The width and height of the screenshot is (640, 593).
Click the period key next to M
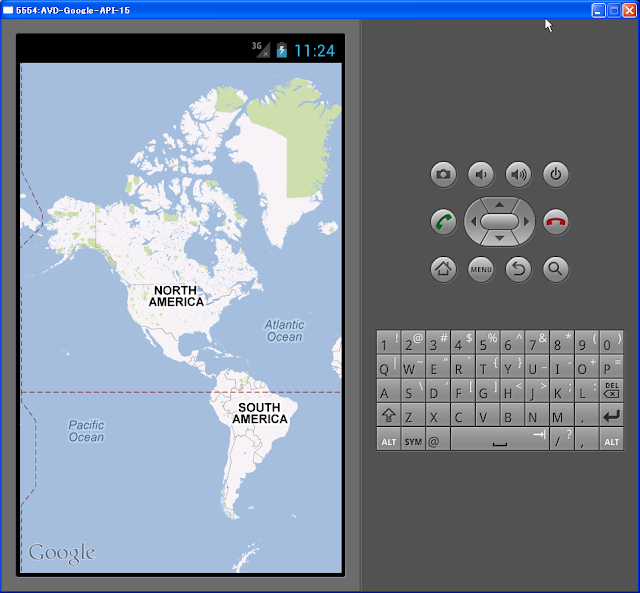(587, 415)
